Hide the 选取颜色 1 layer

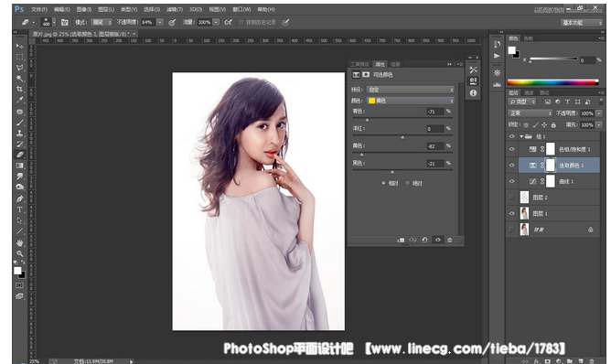click(x=511, y=166)
